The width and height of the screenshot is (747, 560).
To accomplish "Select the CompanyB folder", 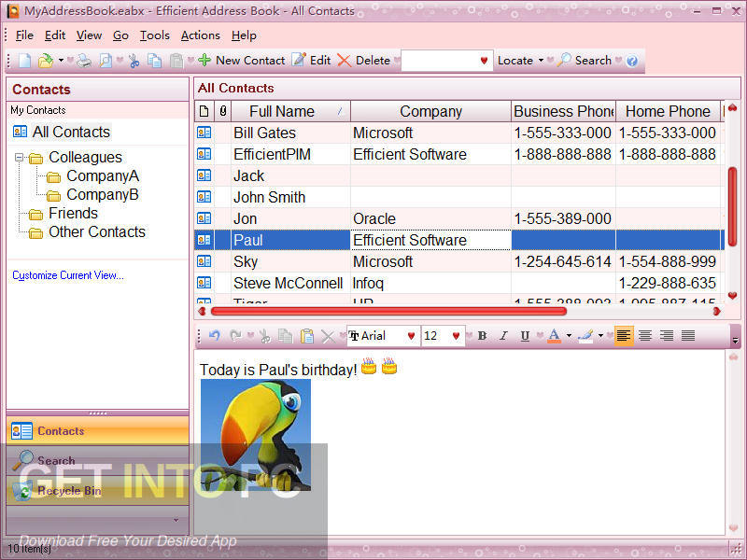I will [103, 195].
